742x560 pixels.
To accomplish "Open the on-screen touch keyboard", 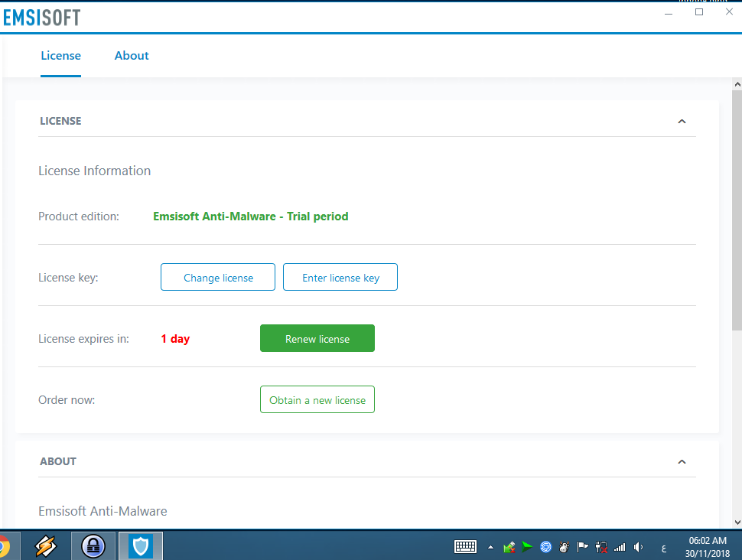I will click(465, 547).
